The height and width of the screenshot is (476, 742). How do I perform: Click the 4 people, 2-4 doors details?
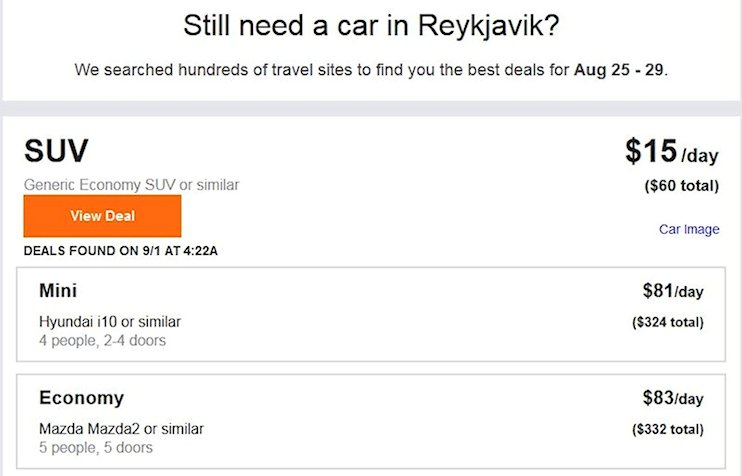coord(102,341)
